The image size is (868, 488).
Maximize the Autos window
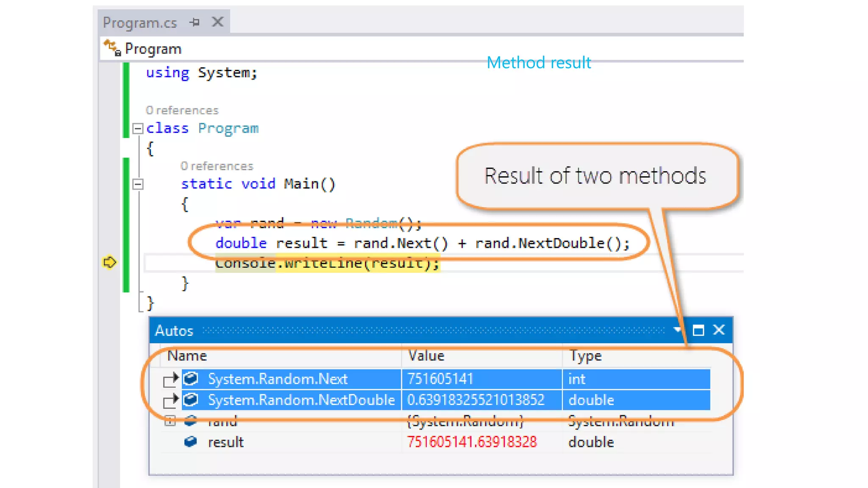coord(698,330)
